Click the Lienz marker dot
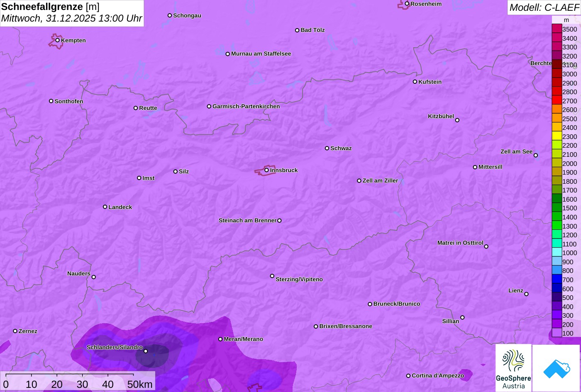 click(526, 294)
